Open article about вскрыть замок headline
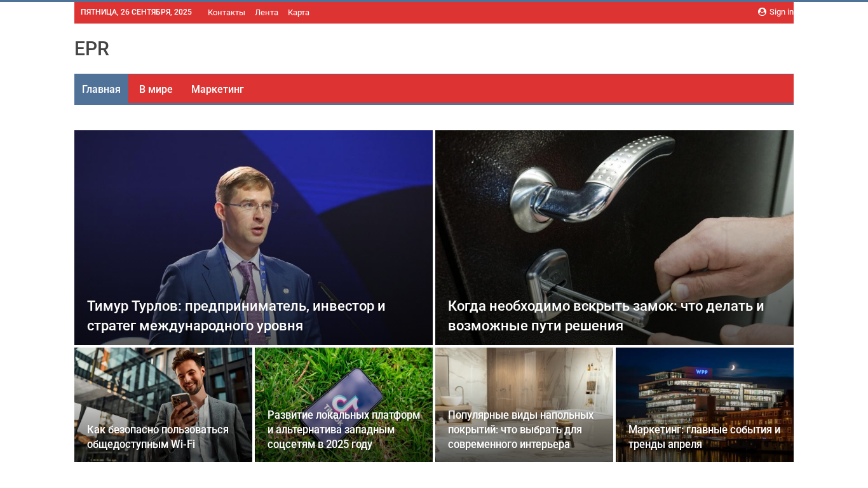Viewport: 868px width, 488px height. (606, 316)
